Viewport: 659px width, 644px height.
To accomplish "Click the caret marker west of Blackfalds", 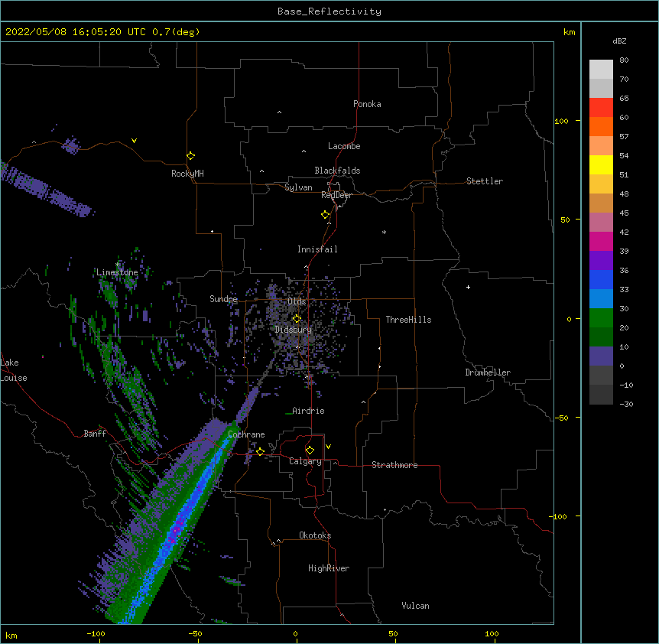I will coord(261,171).
